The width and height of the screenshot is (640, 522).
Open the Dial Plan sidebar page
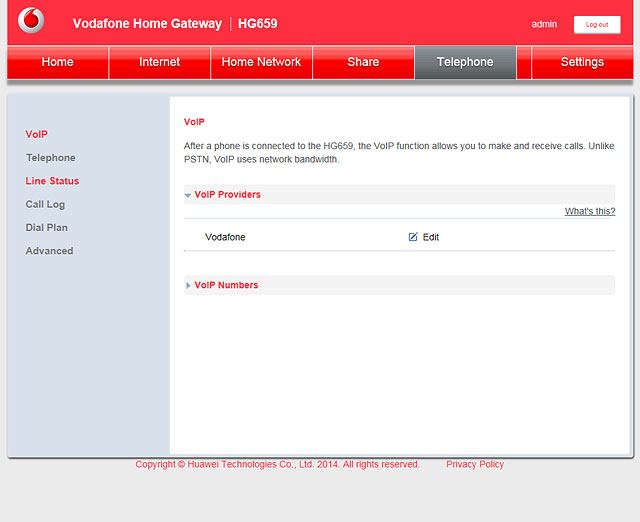pyautogui.click(x=47, y=227)
